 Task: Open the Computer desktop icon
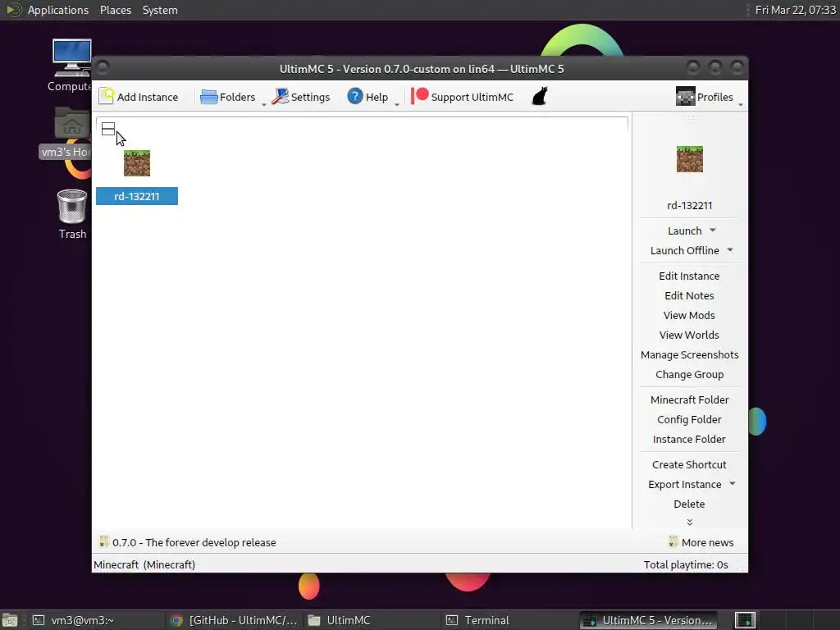[x=72, y=65]
